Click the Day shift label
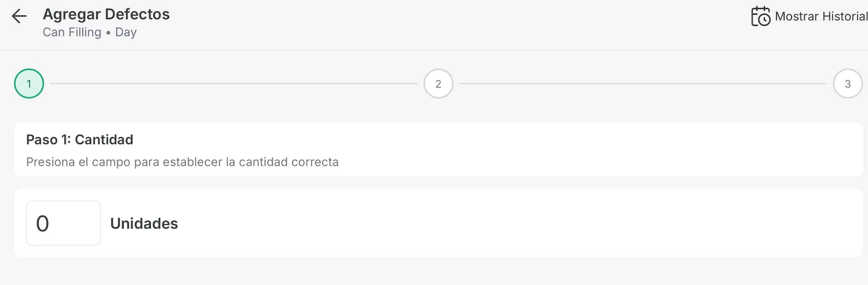868x285 pixels. coord(126,32)
